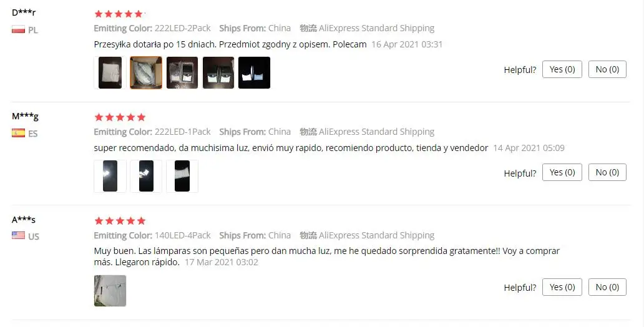This screenshot has width=644, height=327.
Task: Open first photo in M***g's review
Action: (110, 176)
